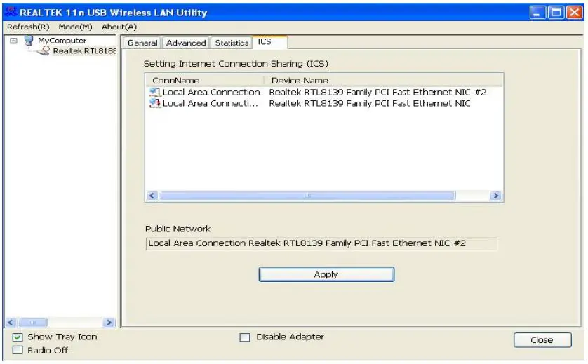Select the MyComputer tree item
This screenshot has height=364, width=588.
pyautogui.click(x=62, y=41)
